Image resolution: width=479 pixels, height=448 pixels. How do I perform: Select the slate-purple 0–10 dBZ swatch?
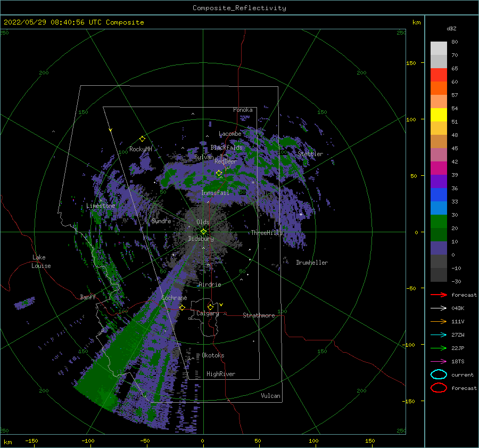click(439, 248)
